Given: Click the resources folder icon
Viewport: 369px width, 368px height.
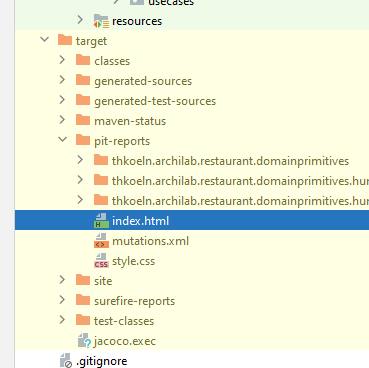Looking at the screenshot, I should [101, 21].
